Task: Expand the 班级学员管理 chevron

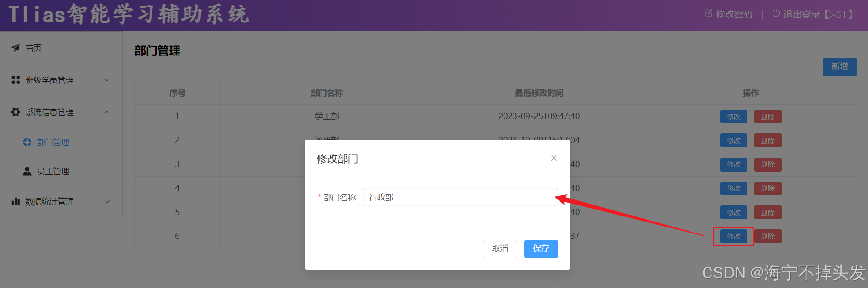Action: (107, 80)
